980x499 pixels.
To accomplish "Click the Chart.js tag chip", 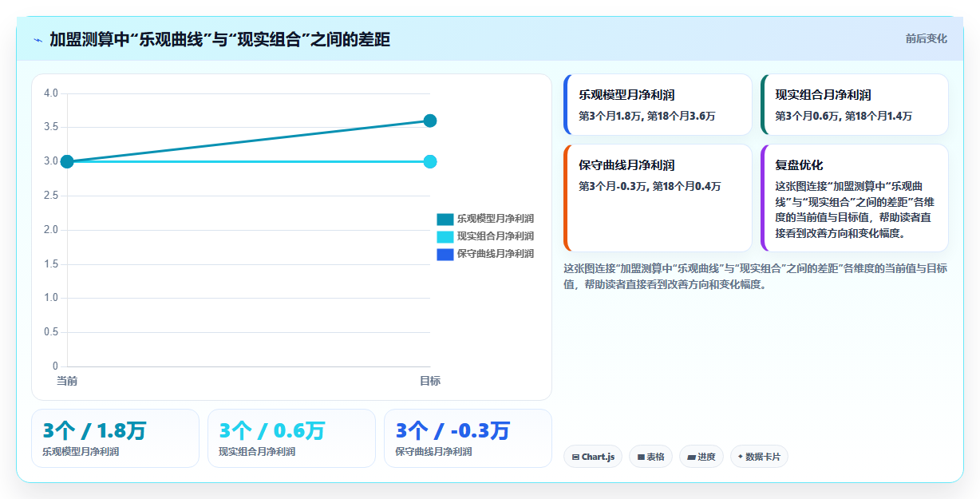I will point(593,457).
